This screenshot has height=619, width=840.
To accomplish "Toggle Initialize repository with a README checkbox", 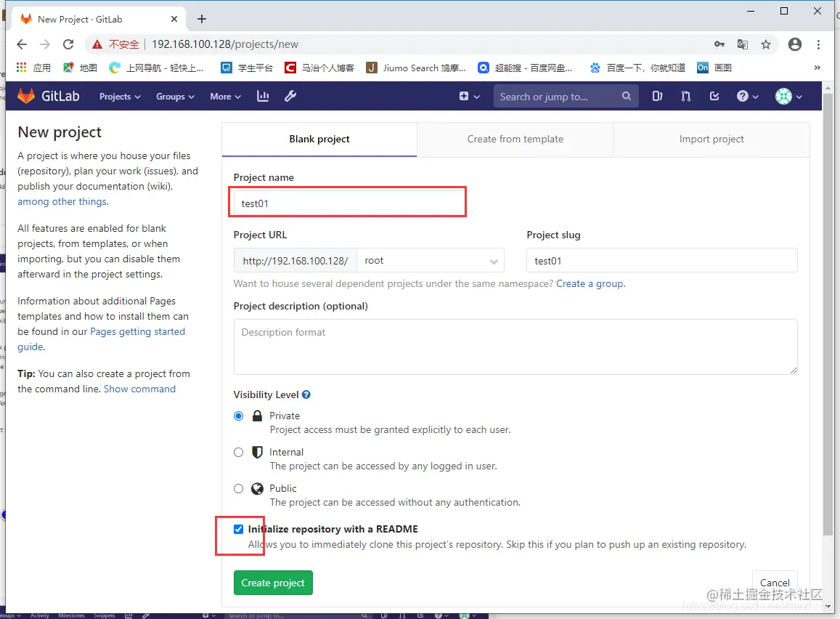I will coord(238,529).
